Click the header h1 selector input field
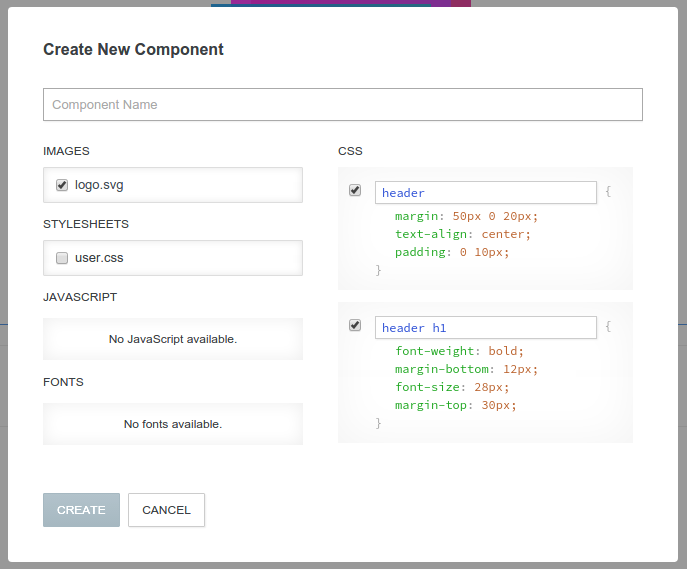 [486, 328]
